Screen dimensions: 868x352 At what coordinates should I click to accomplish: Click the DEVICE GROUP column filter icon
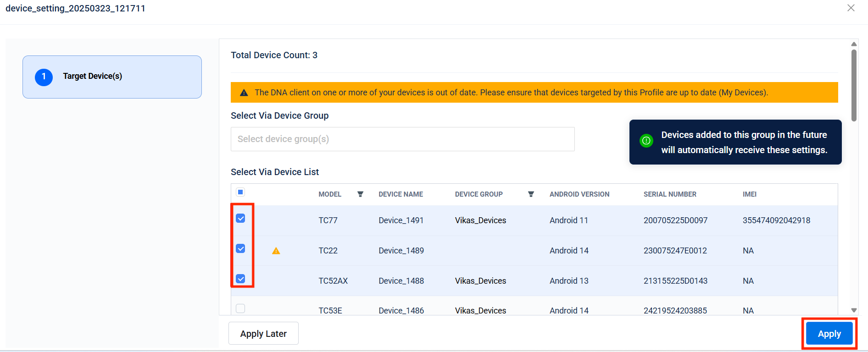tap(531, 194)
